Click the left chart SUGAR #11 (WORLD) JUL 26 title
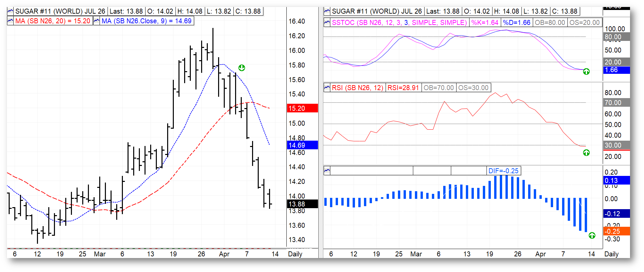Viewport: 644px width, 272px height. tap(60, 11)
